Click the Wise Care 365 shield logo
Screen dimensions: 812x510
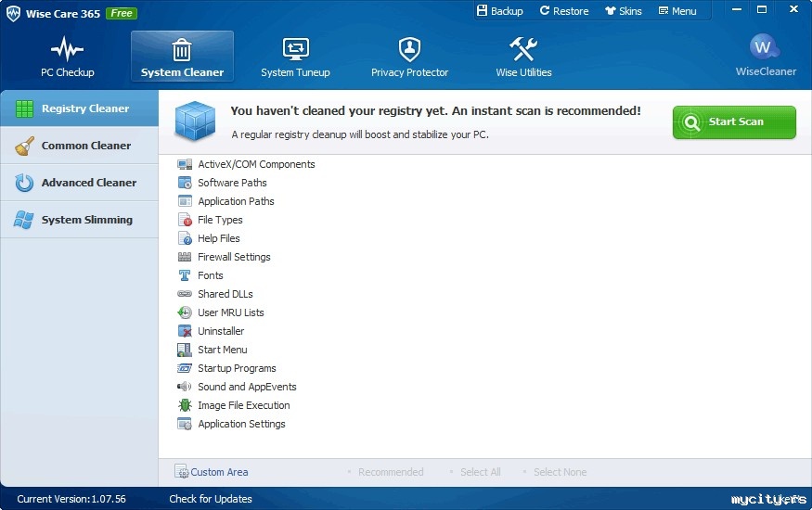coord(14,14)
